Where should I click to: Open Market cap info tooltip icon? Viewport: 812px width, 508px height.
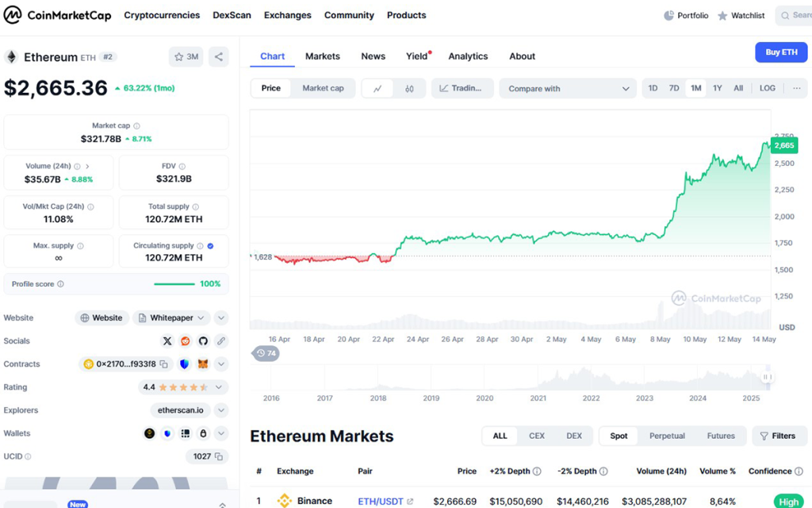(136, 126)
